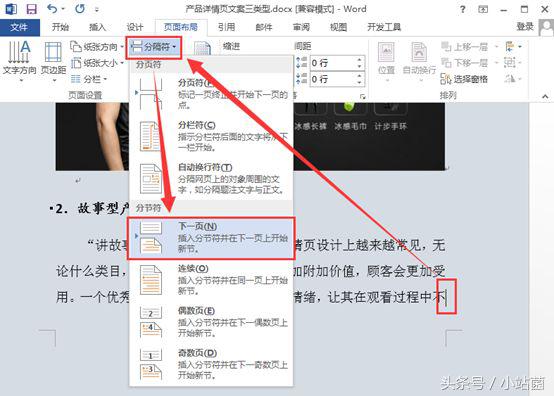Switch to the 视图 tab

[338, 27]
